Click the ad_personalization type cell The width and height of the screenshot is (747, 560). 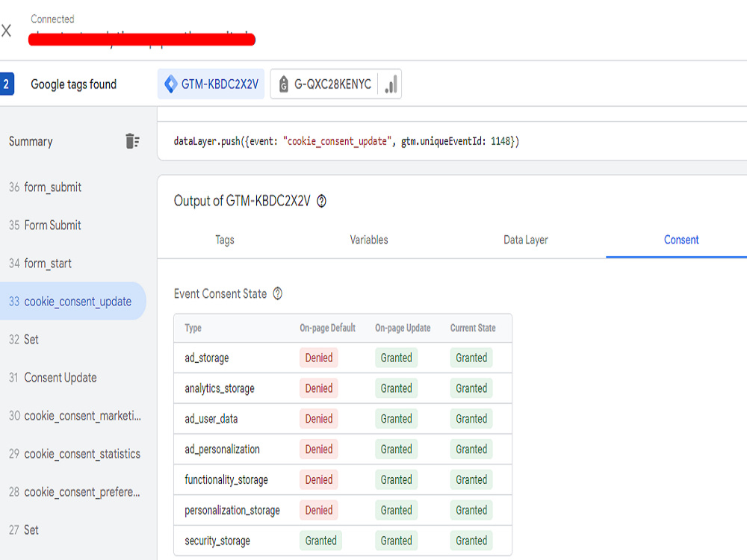222,449
